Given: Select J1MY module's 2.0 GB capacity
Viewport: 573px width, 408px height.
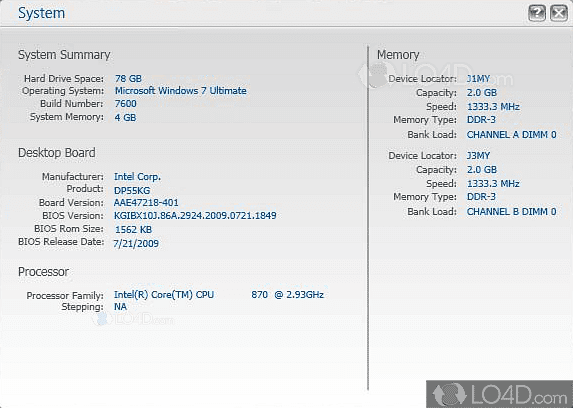Looking at the screenshot, I should pyautogui.click(x=482, y=93).
